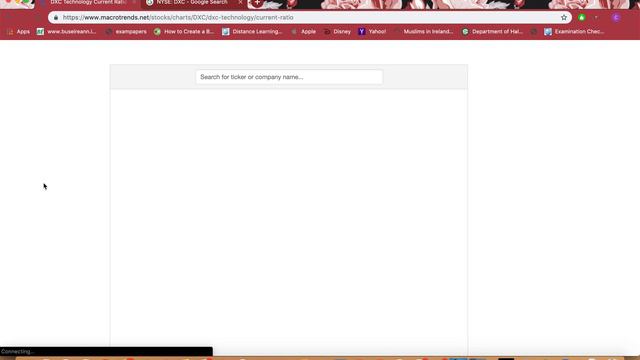The height and width of the screenshot is (360, 640).
Task: Open a new tab with plus button
Action: pos(257,2)
